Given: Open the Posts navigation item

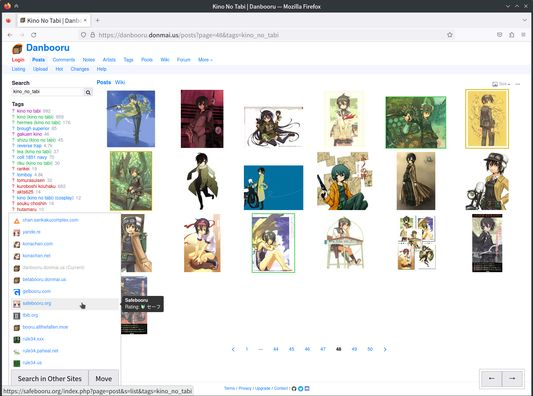Looking at the screenshot, I should 38,59.
